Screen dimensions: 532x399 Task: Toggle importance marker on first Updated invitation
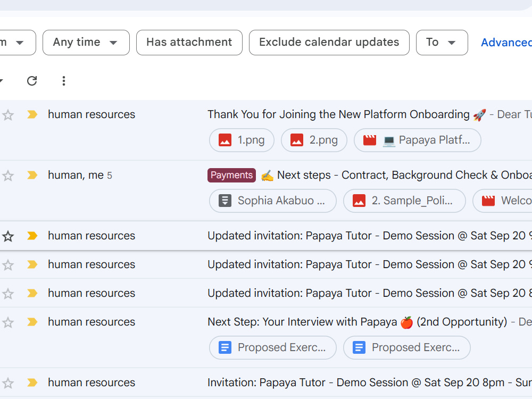32,236
